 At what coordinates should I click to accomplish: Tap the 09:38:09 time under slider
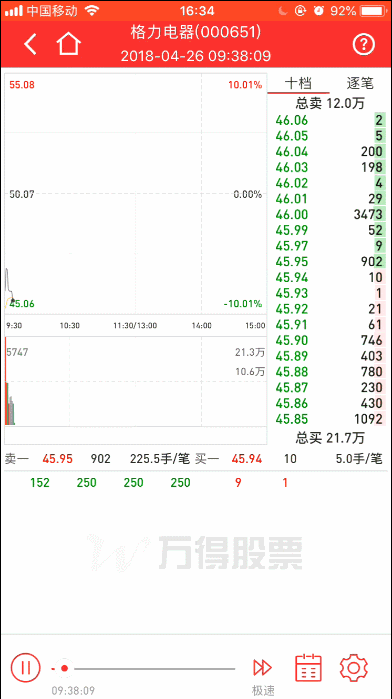(x=73, y=691)
